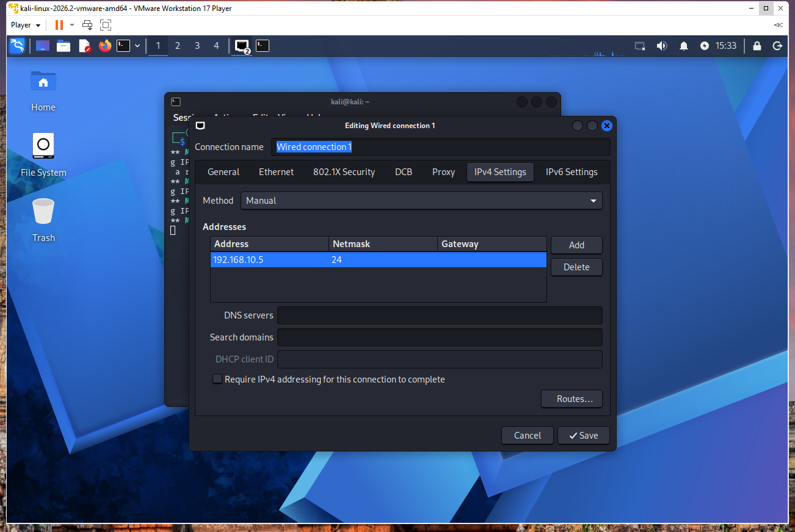Screen dimensions: 795x532
Task: Click the Delete address button
Action: 576,267
